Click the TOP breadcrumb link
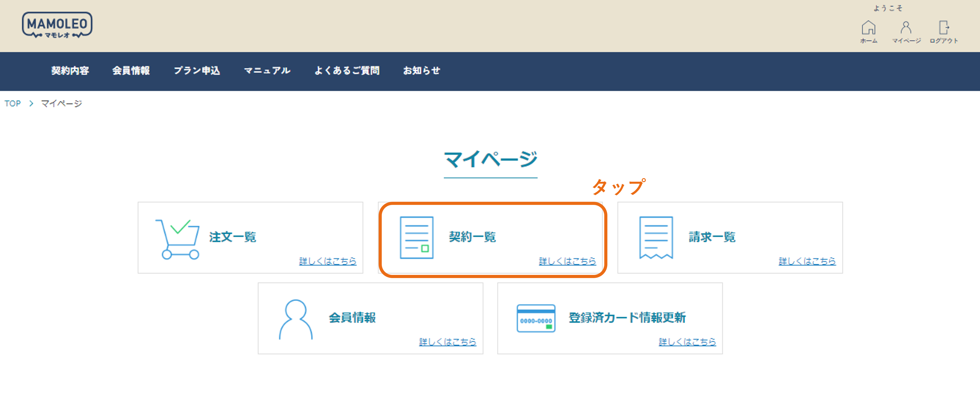The image size is (980, 402). click(x=12, y=103)
